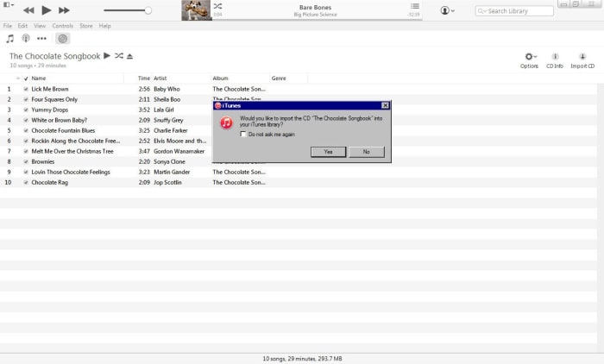Uncheck the Chocolate Rag track
The height and width of the screenshot is (364, 604).
[26, 183]
